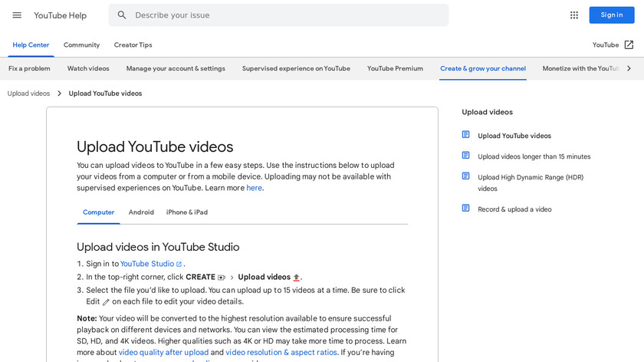This screenshot has height=362, width=644.
Task: Click the bold Upload videos text in step 2
Action: click(x=264, y=277)
